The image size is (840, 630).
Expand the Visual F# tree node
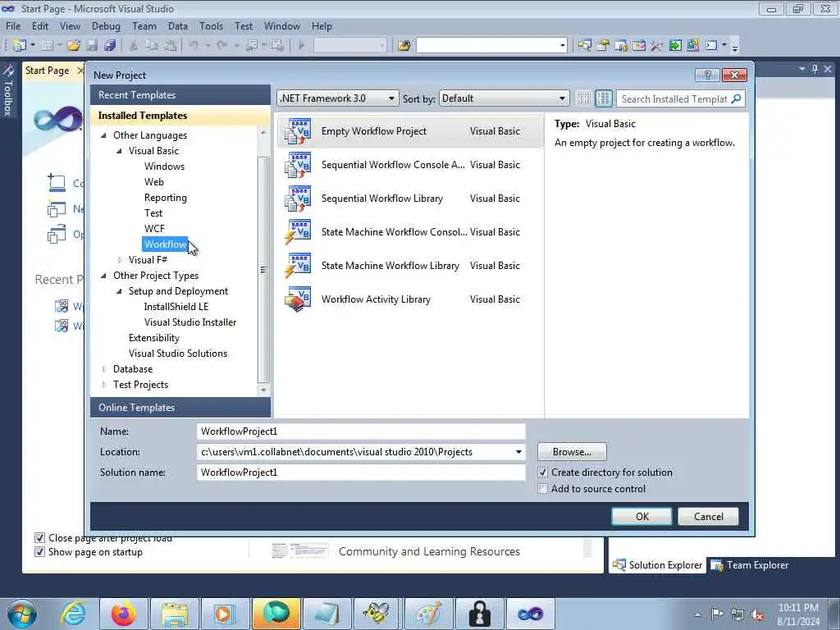coord(119,260)
